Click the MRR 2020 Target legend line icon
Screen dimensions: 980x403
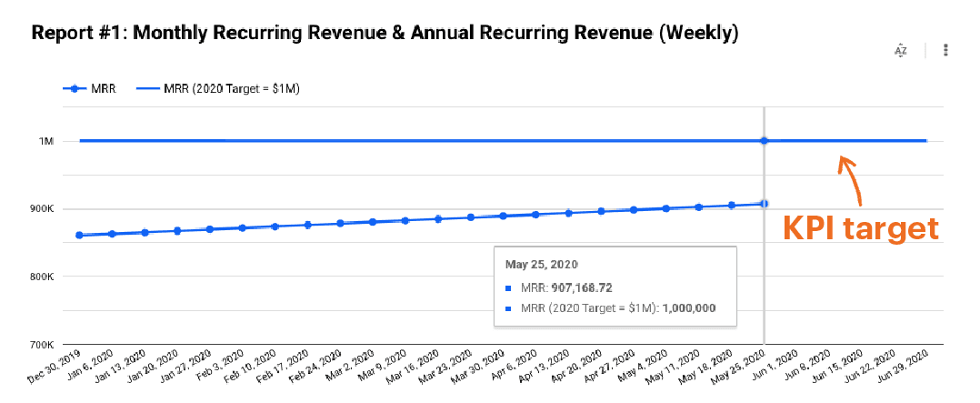147,89
